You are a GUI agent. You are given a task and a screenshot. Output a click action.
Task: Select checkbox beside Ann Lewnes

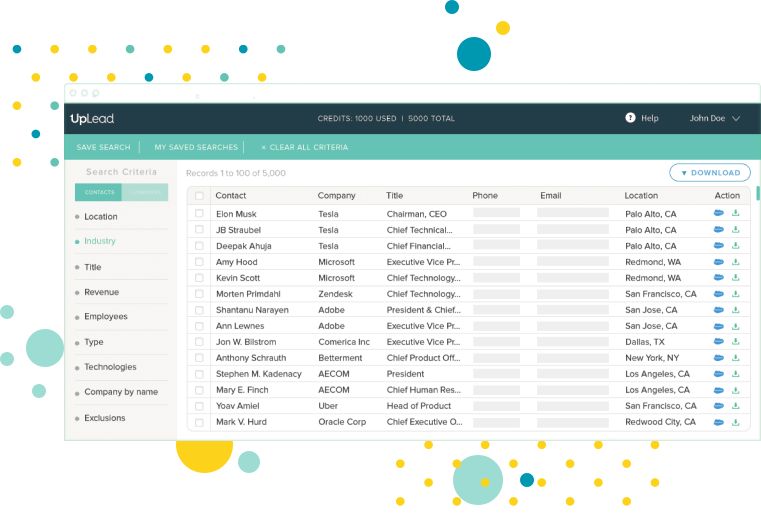tap(199, 326)
